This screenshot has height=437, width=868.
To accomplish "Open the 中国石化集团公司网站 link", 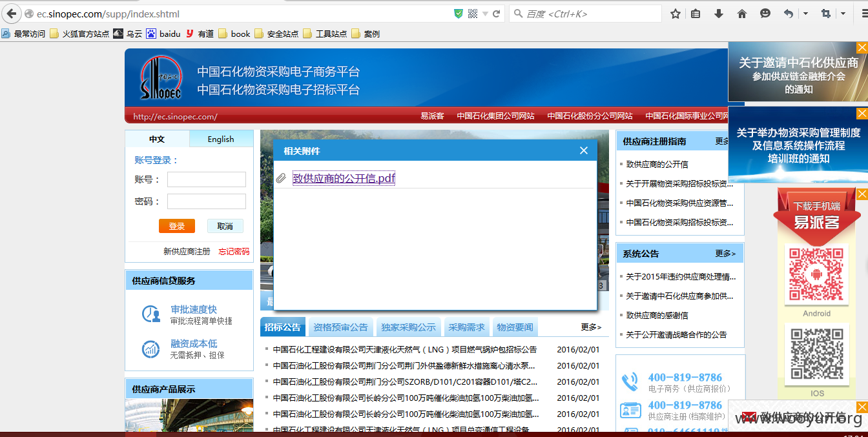I will point(495,116).
